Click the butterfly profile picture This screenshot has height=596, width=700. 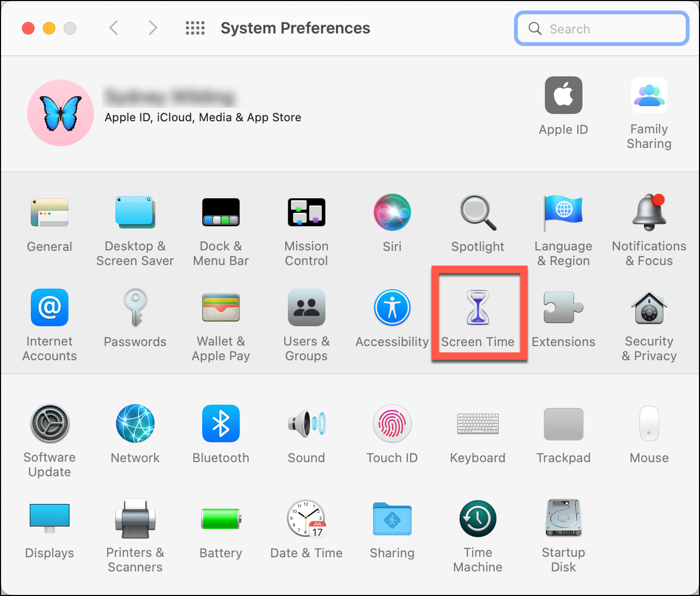pyautogui.click(x=61, y=113)
